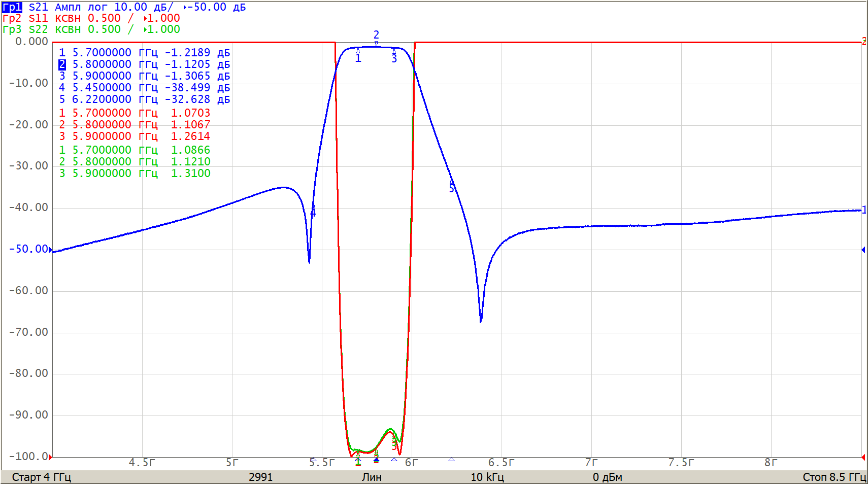Screen dimensions: 868x484
Task: Select green marker row with value 1.0866
Action: pyautogui.click(x=134, y=150)
